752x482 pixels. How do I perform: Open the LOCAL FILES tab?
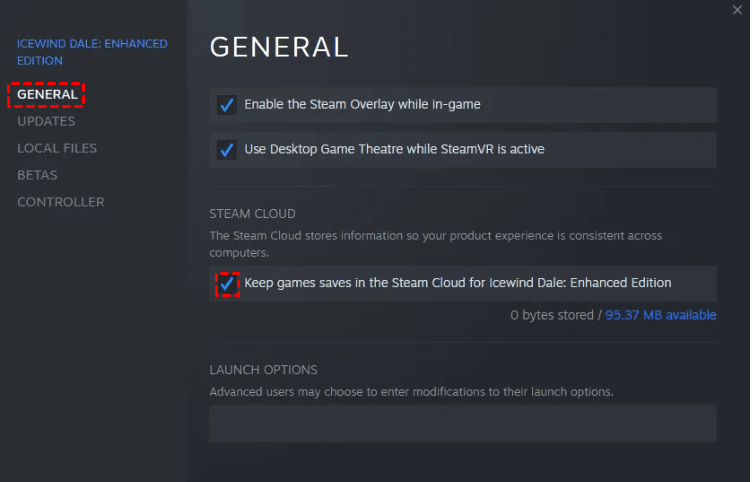(57, 148)
